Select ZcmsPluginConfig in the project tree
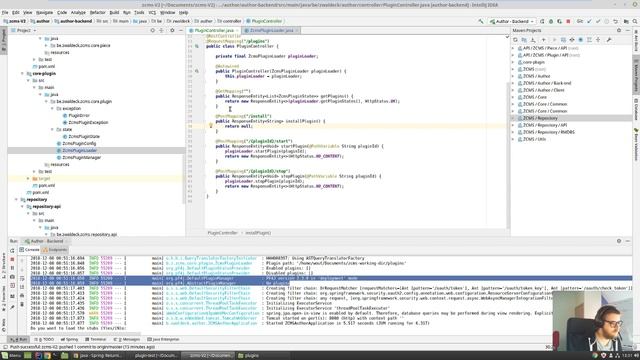Screen dimensions: 640x360 coord(79,144)
